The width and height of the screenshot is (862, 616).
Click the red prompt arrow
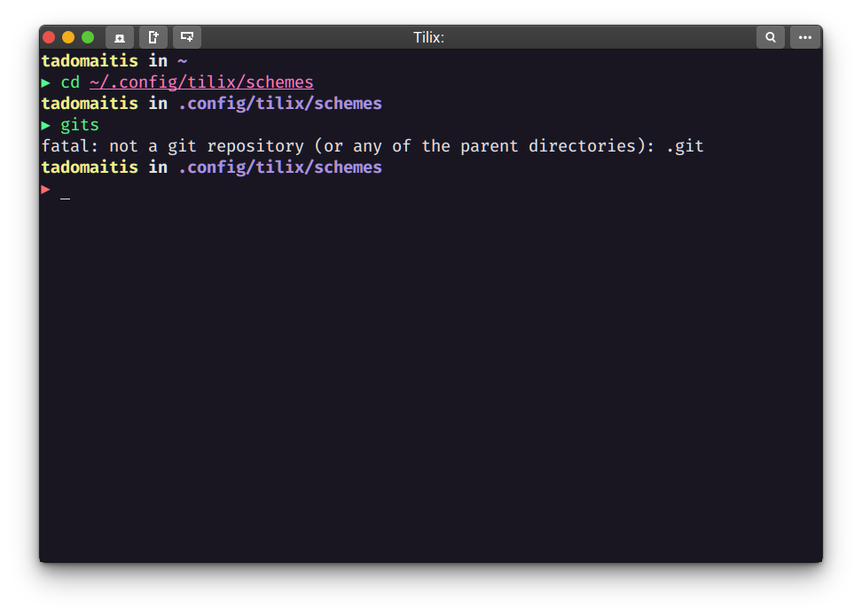tap(44, 188)
